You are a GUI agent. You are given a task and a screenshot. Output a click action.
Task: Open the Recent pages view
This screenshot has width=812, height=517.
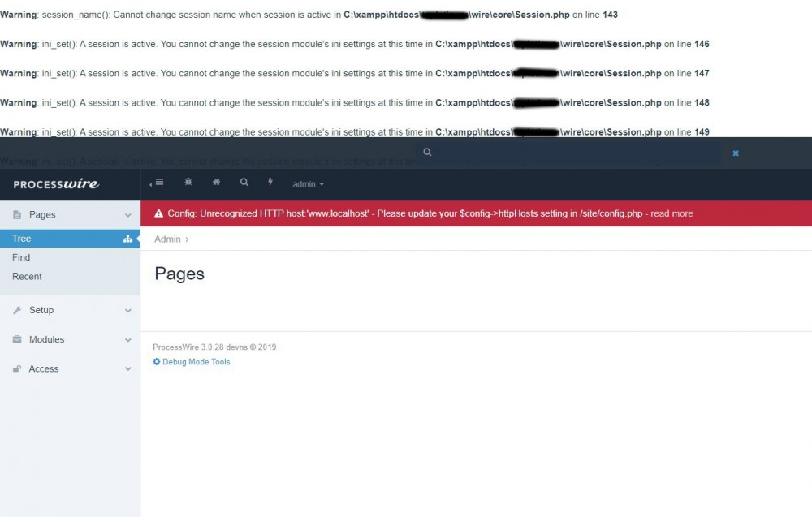(x=27, y=276)
